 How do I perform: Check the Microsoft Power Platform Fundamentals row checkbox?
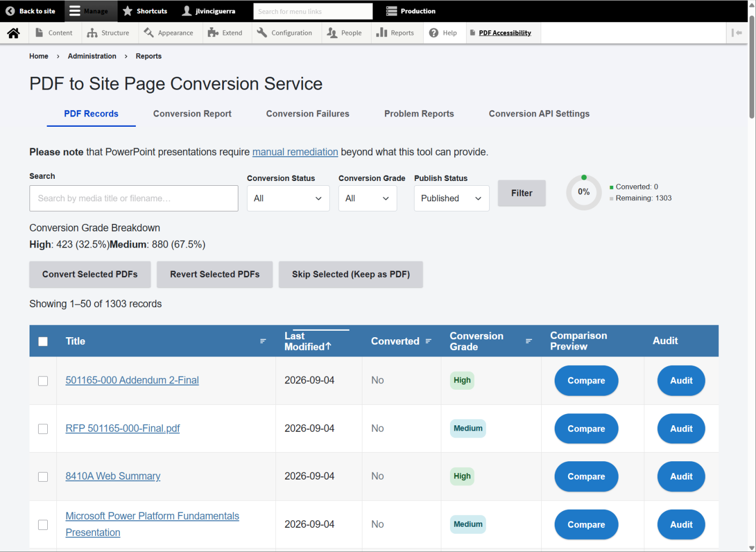(43, 525)
